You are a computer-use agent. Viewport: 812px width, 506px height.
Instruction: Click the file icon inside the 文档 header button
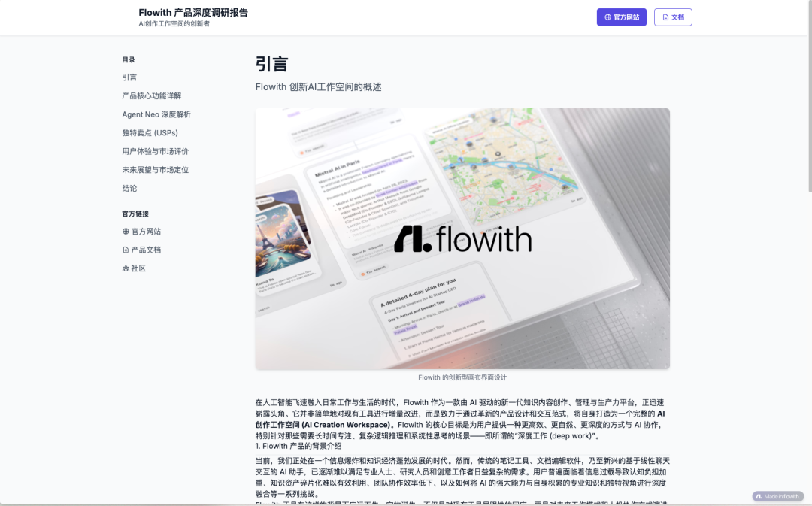coord(663,17)
